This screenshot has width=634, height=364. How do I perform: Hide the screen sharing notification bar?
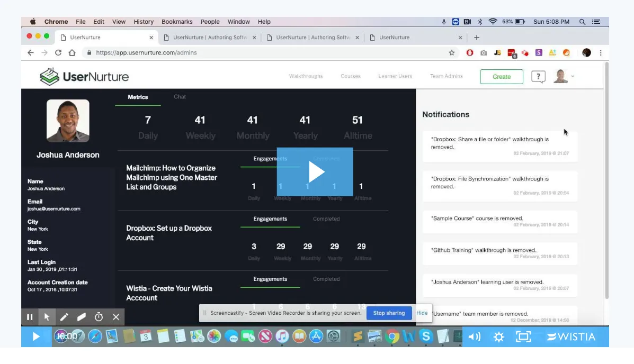[x=422, y=313]
